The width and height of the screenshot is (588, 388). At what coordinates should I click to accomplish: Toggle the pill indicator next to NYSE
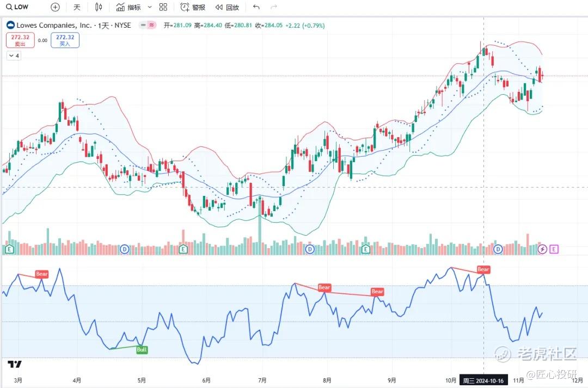(148, 25)
